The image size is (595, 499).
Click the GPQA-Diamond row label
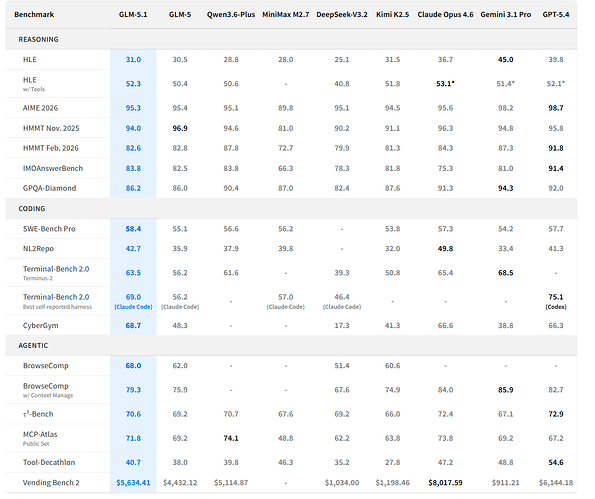click(x=49, y=188)
